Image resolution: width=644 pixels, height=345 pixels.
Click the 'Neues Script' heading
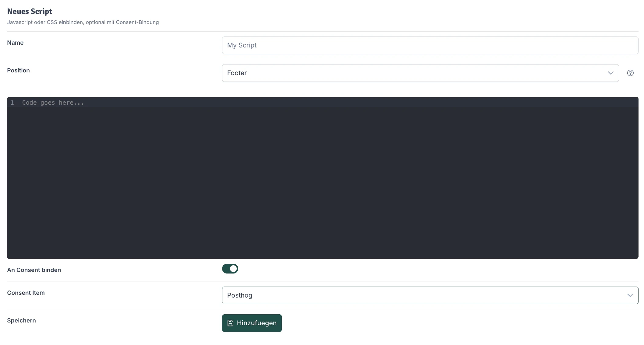pyautogui.click(x=30, y=12)
